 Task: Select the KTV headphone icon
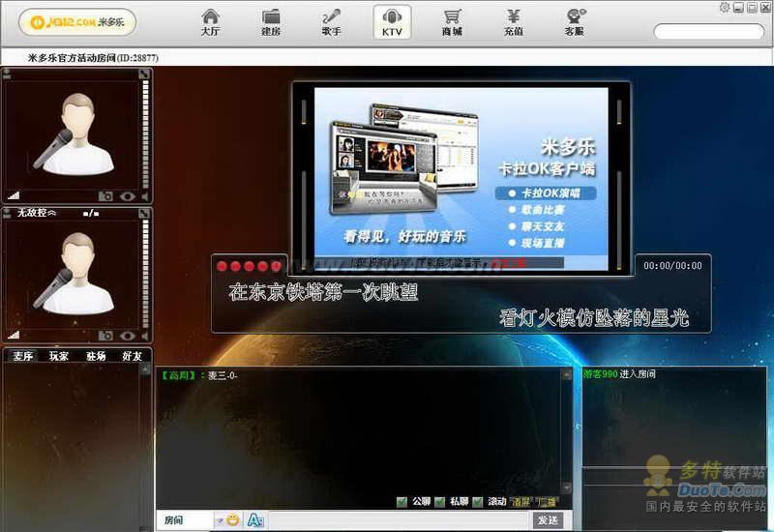[x=392, y=22]
